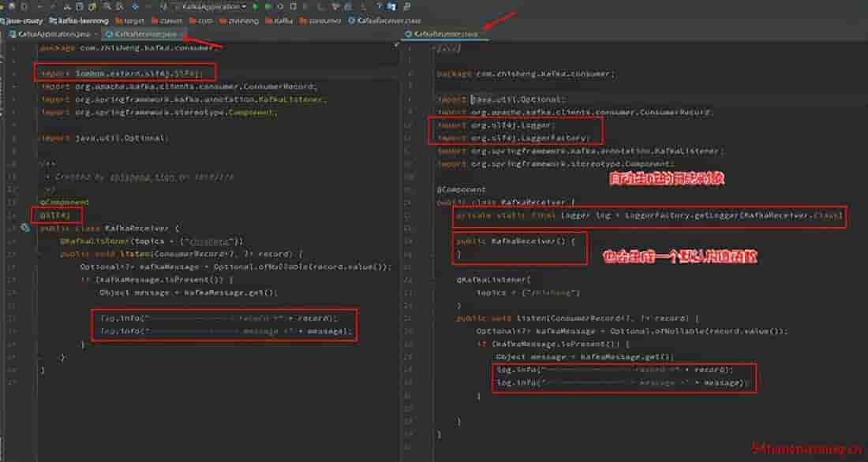Click the zhisheng breadcrumb folder
The height and width of the screenshot is (462, 868).
click(241, 20)
